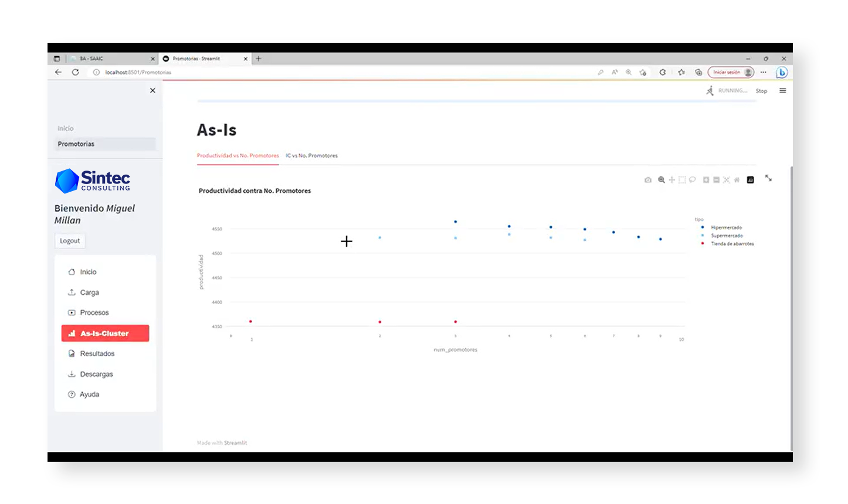Open Promotorias page in sidebar nav
The height and width of the screenshot is (504, 848).
[105, 144]
